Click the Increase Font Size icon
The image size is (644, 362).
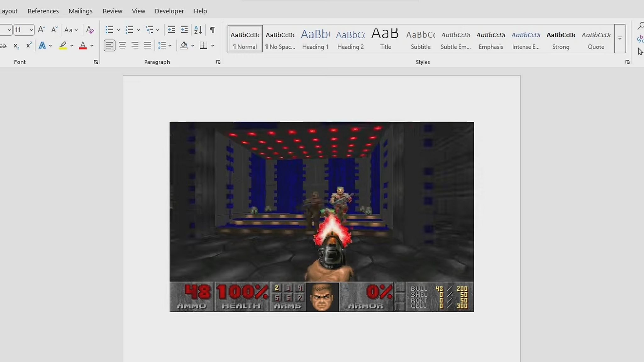[x=41, y=30]
